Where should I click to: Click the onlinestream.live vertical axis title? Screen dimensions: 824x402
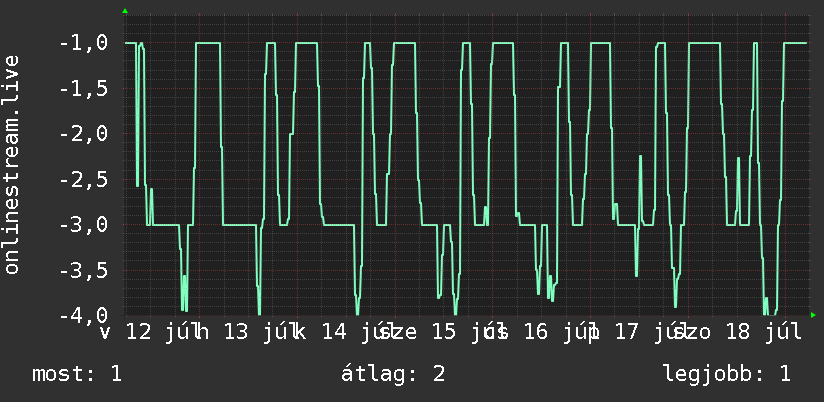[x=12, y=164]
